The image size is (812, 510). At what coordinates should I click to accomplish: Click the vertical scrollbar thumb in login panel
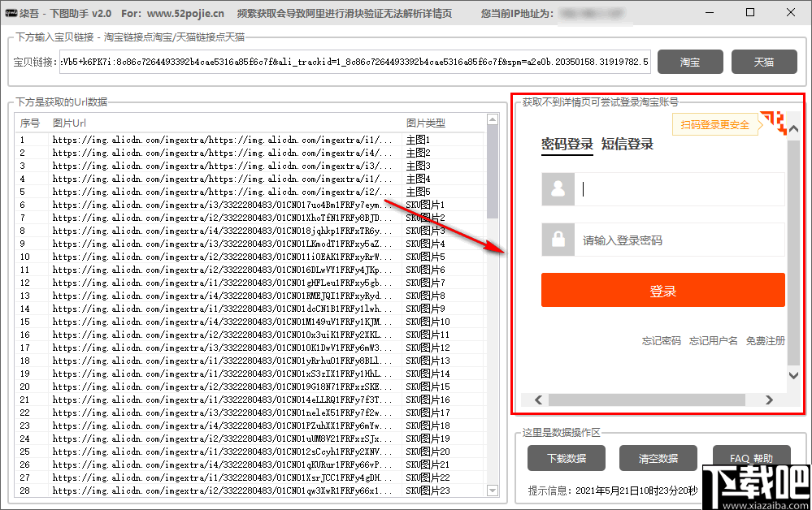(793, 252)
